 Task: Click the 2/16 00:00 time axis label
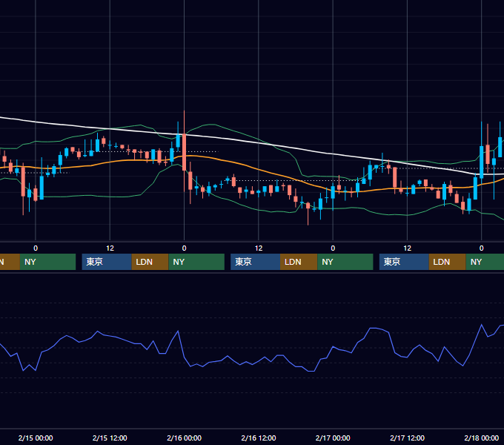(184, 438)
